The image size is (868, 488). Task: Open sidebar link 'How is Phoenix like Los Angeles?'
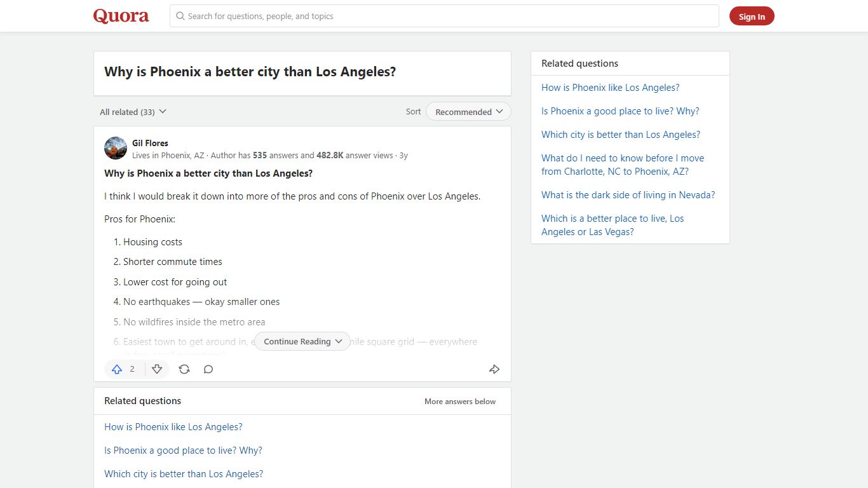(x=611, y=88)
